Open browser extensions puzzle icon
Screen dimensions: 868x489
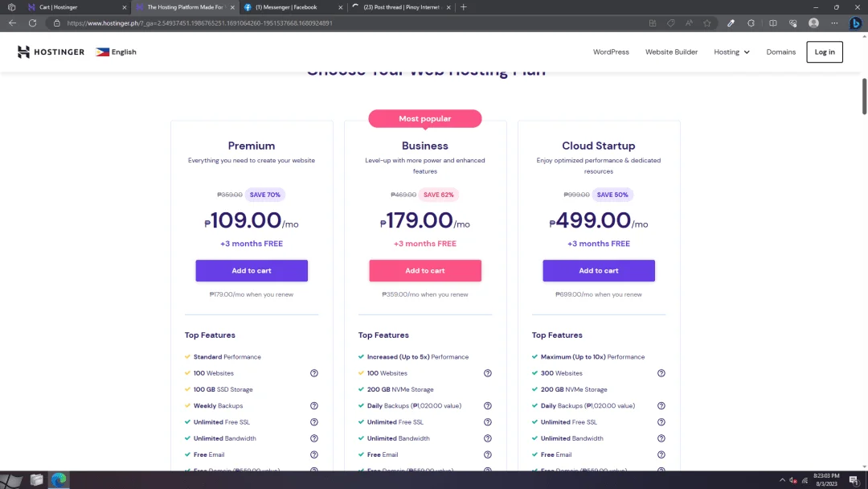751,23
